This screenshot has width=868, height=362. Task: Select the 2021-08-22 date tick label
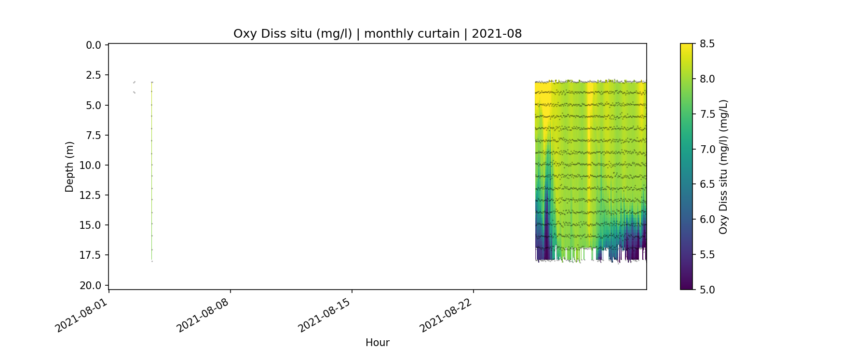tap(446, 315)
